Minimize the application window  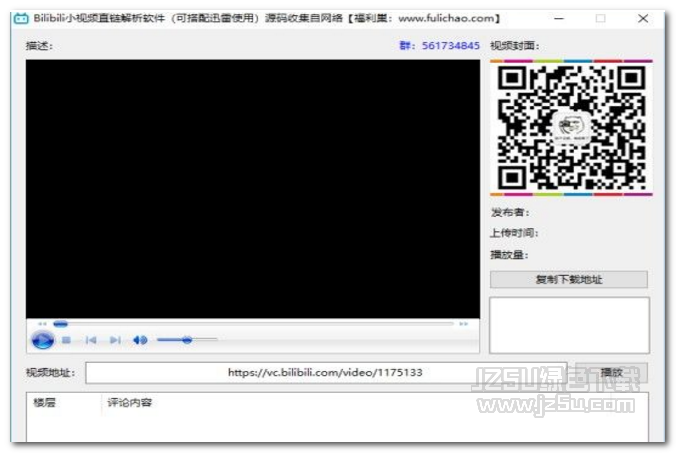[x=559, y=19]
